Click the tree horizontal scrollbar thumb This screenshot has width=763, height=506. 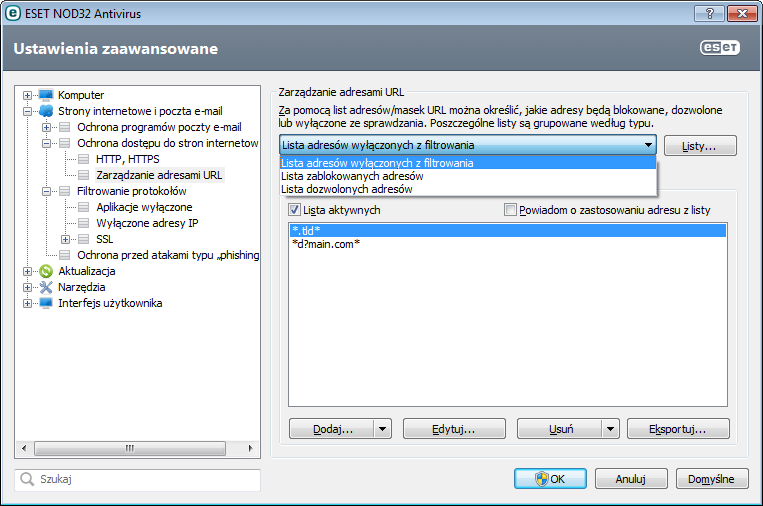pos(130,448)
